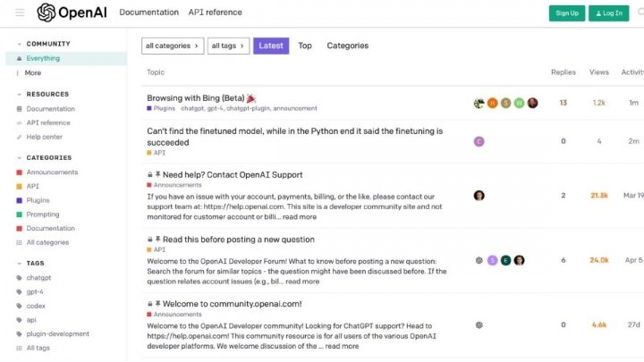Open Welcome to community.openai.com! topic
644x362 pixels.
click(x=232, y=304)
